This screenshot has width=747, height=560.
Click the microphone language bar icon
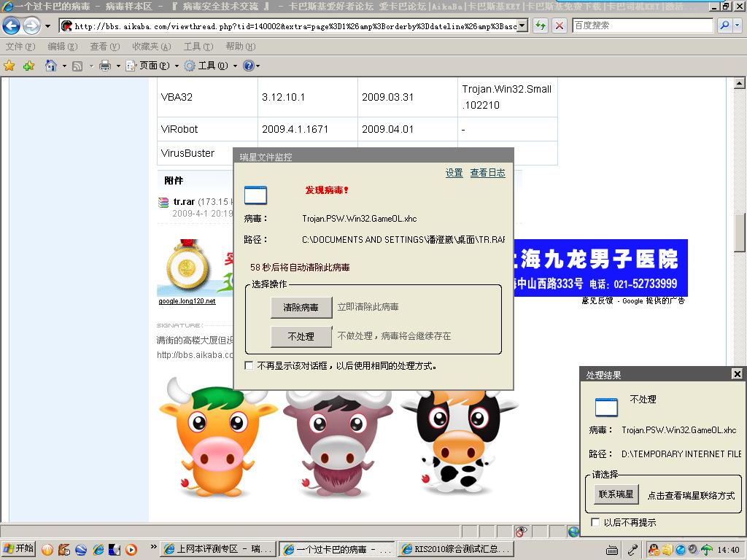(x=632, y=550)
